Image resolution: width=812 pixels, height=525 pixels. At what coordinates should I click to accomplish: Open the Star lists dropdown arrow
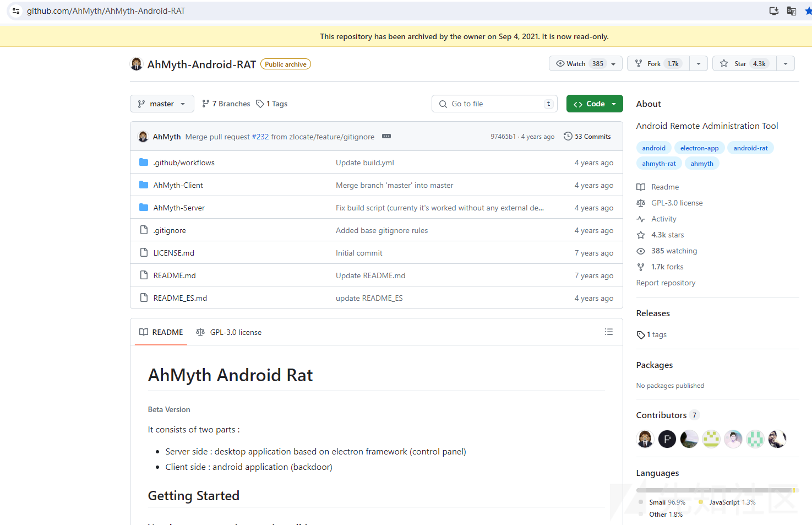point(786,64)
